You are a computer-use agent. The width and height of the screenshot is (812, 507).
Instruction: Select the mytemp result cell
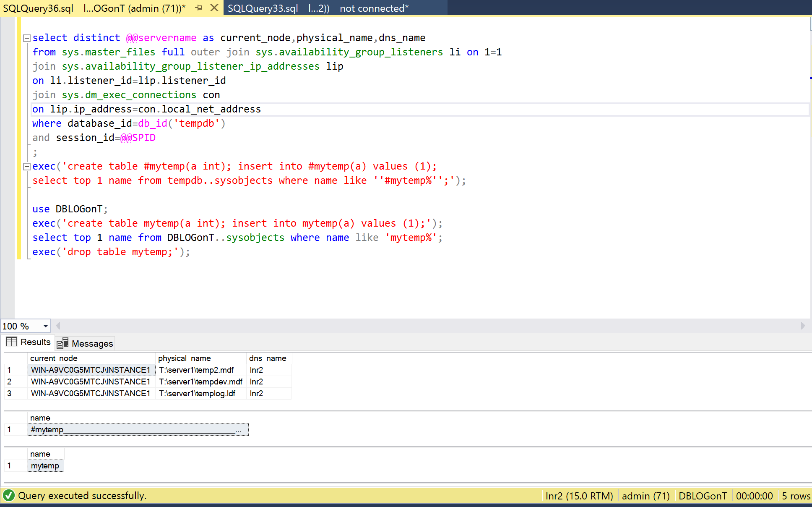45,466
